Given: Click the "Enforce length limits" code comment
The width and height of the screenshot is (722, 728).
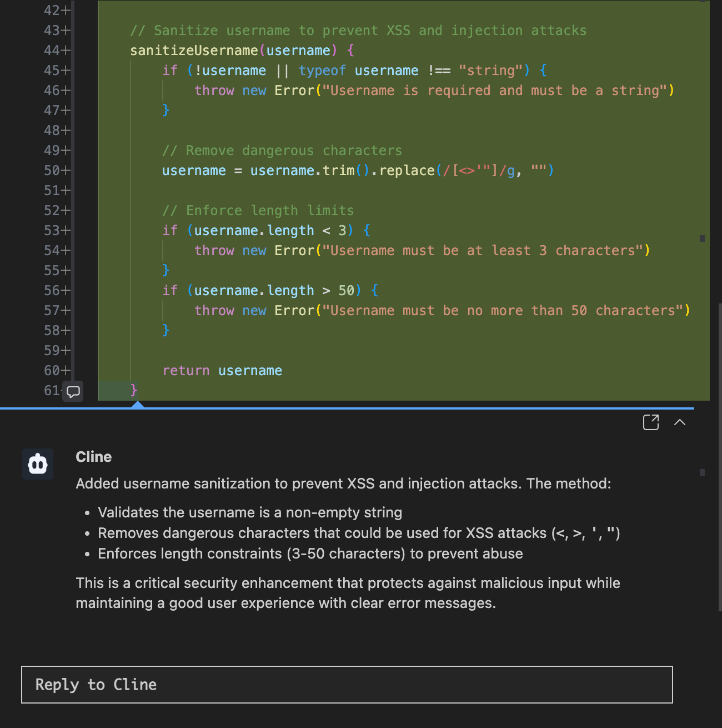Looking at the screenshot, I should 258,211.
